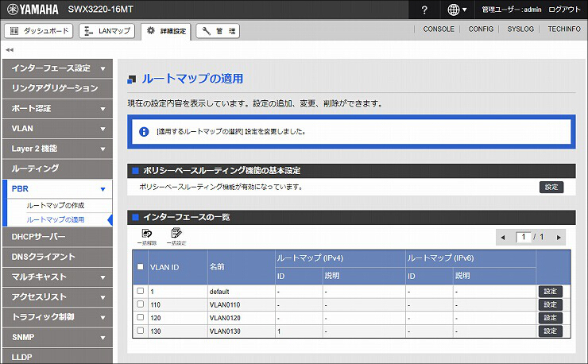Click the 一括解除 bulk release icon
This screenshot has height=364, width=588.
click(x=147, y=237)
